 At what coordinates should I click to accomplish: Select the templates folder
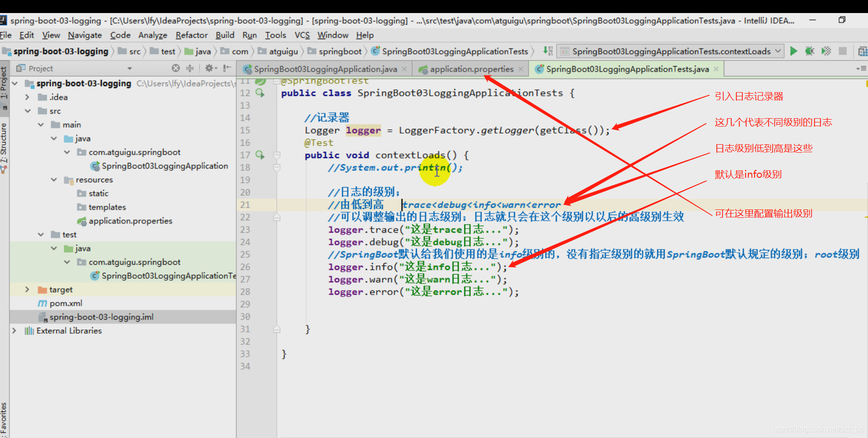pos(101,207)
